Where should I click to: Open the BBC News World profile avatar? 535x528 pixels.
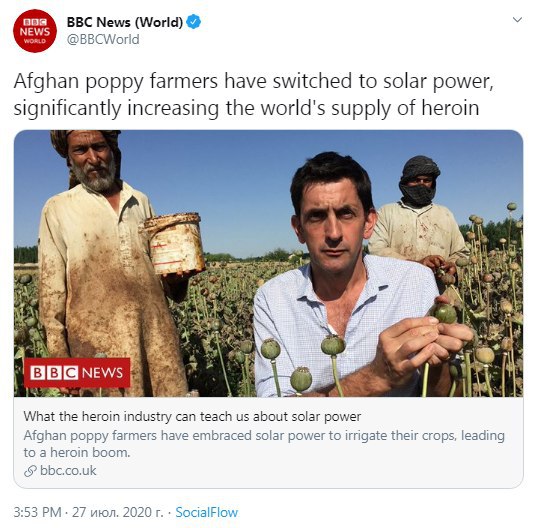pos(35,31)
